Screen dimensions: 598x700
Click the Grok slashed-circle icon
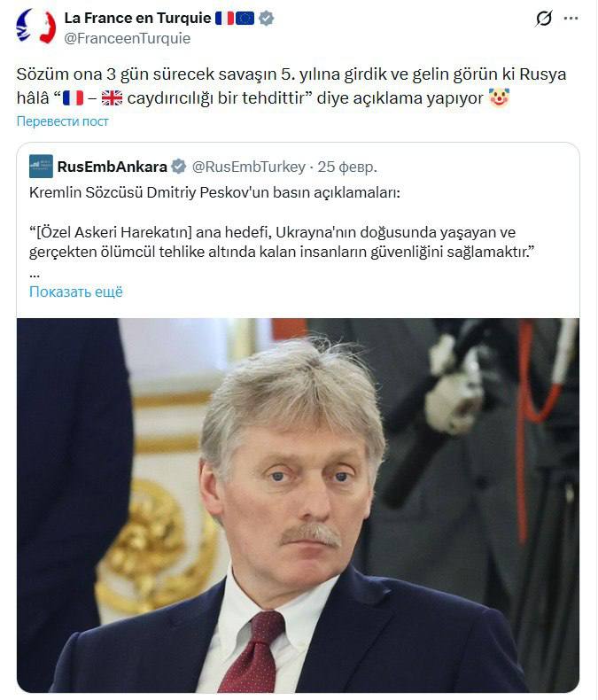pos(543,19)
